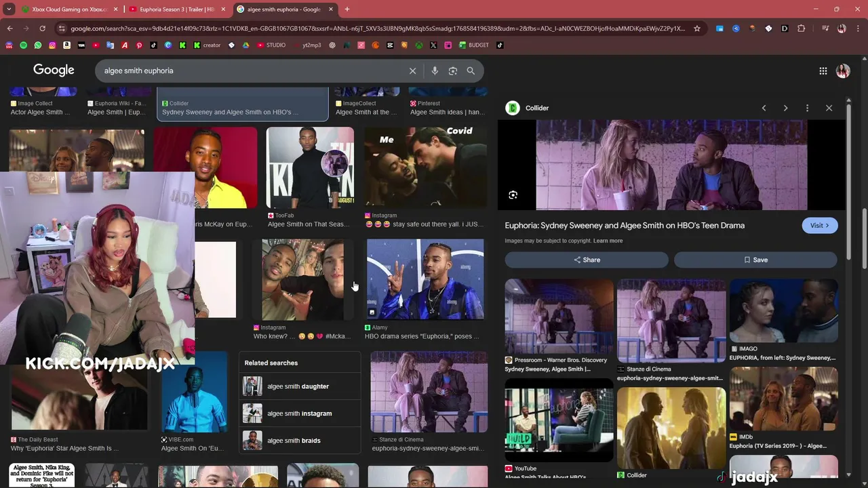Visit the Collider source page

coord(820,226)
